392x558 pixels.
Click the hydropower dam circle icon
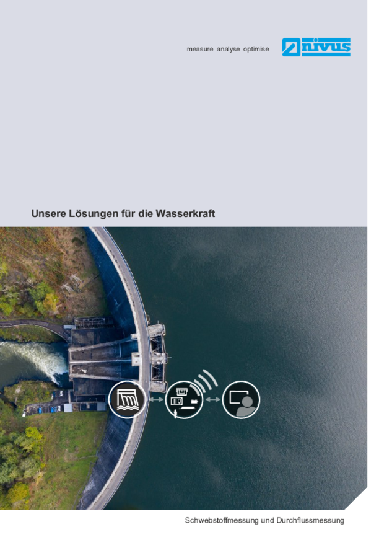(x=127, y=400)
